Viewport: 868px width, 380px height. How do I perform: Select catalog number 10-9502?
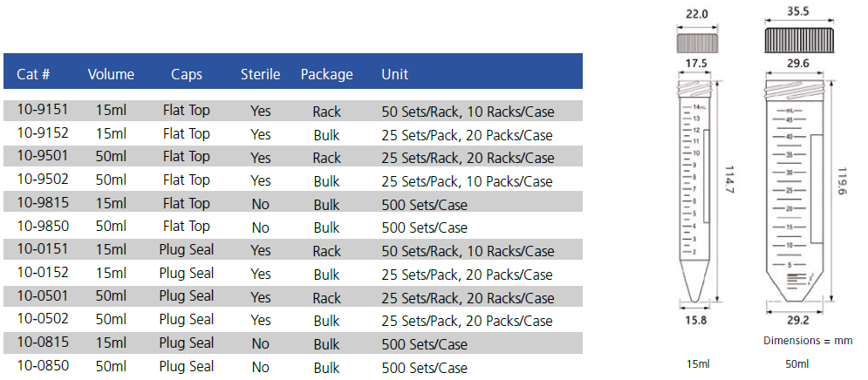[43, 180]
